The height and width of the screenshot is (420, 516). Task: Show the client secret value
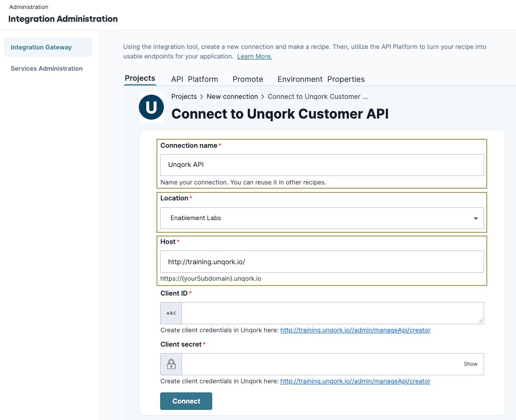pyautogui.click(x=471, y=364)
